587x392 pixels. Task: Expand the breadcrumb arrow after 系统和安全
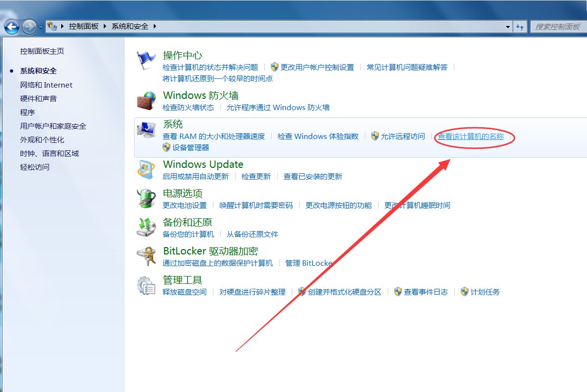154,27
